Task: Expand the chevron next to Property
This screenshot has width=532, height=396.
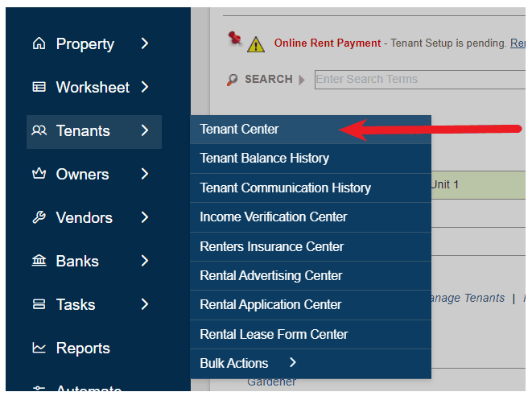Action: pos(145,43)
